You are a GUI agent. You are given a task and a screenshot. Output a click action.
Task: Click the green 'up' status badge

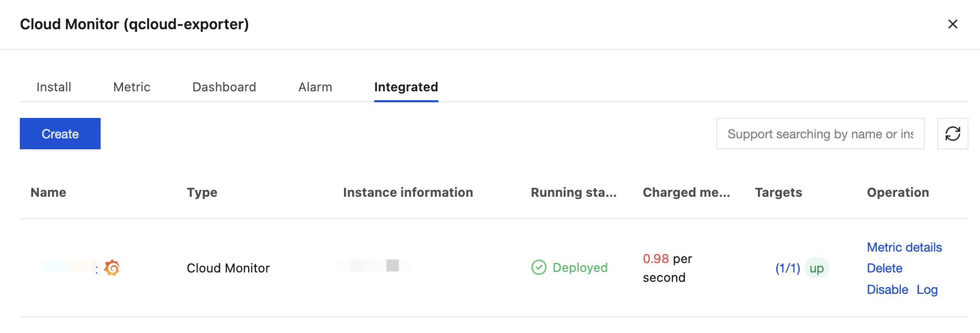coord(816,268)
